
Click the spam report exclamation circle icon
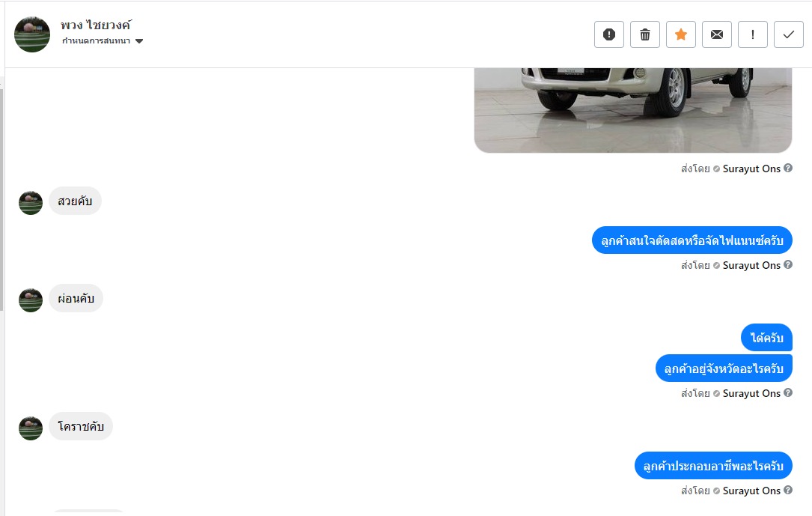tap(609, 34)
